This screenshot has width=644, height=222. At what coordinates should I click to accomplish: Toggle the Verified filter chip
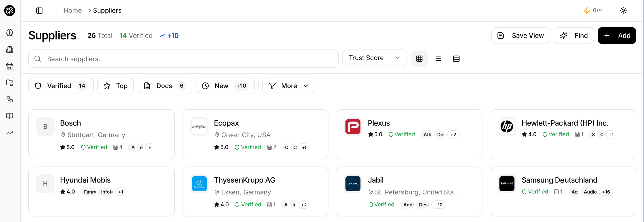coord(61,86)
